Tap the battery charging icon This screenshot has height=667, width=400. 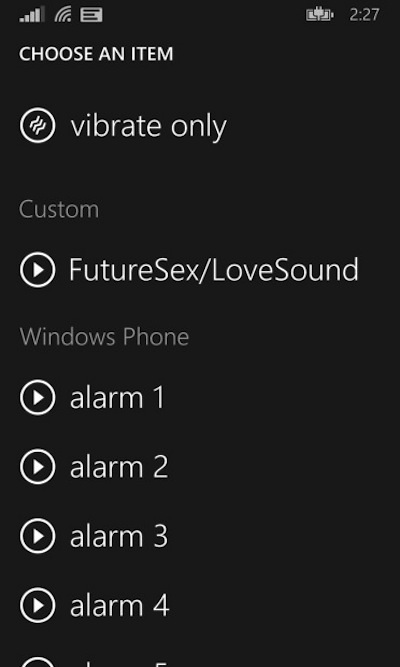click(320, 15)
